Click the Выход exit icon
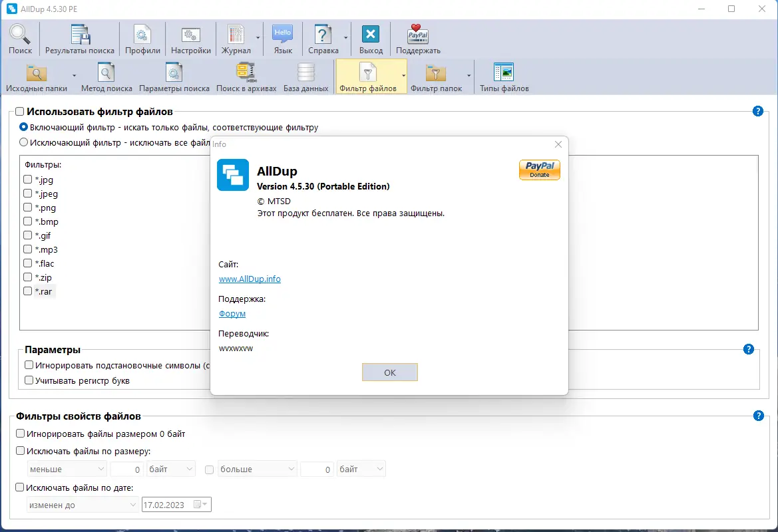 click(x=371, y=39)
